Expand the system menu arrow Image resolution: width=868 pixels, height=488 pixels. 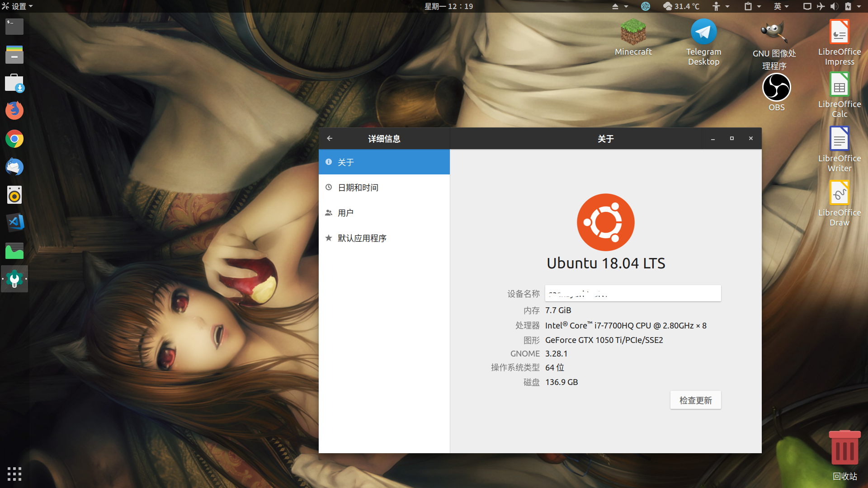pos(859,6)
